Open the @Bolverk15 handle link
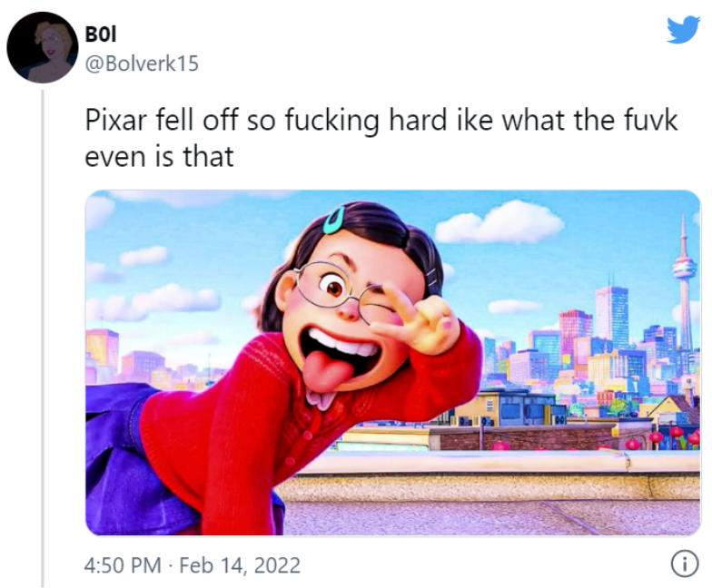The height and width of the screenshot is (588, 712). [142, 64]
